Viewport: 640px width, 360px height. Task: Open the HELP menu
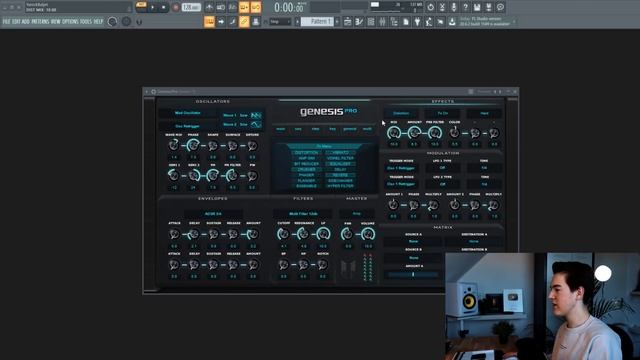click(x=98, y=21)
